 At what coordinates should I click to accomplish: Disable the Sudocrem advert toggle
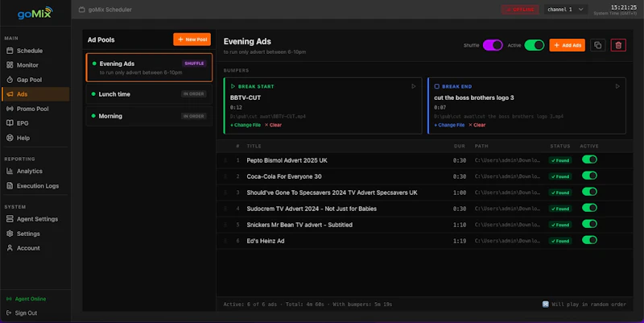[x=589, y=208]
